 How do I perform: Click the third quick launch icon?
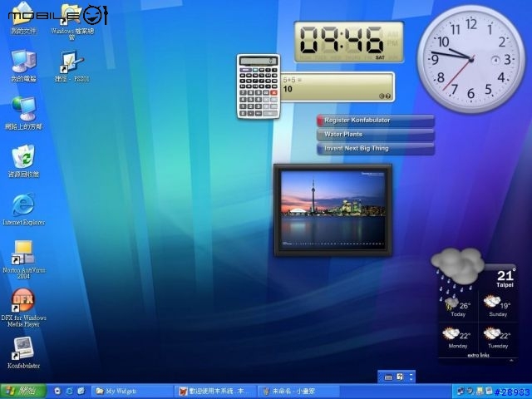(x=81, y=392)
